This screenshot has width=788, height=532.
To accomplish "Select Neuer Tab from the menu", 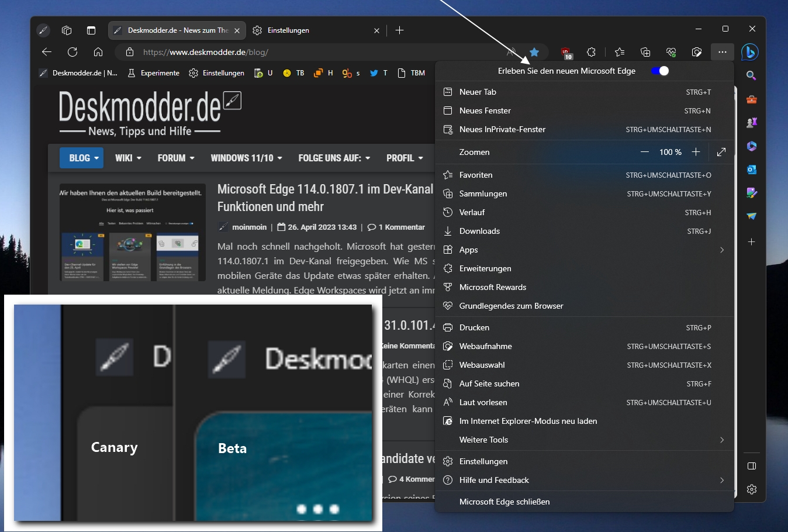I will click(x=585, y=92).
